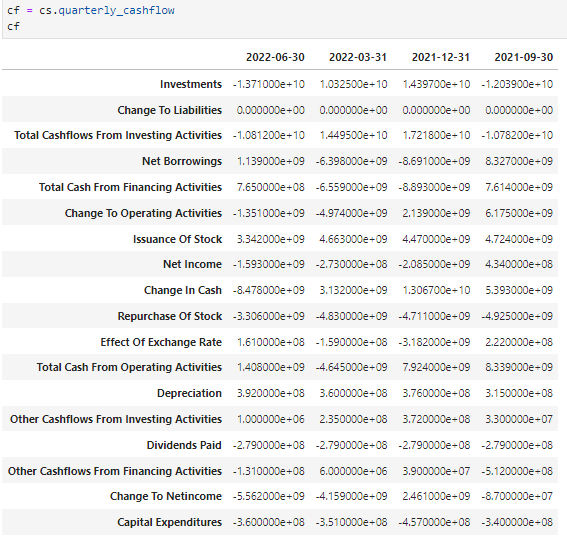Image resolution: width=567 pixels, height=536 pixels.
Task: Click Operating Activities change 6.175000e+09
Action: pos(519,213)
